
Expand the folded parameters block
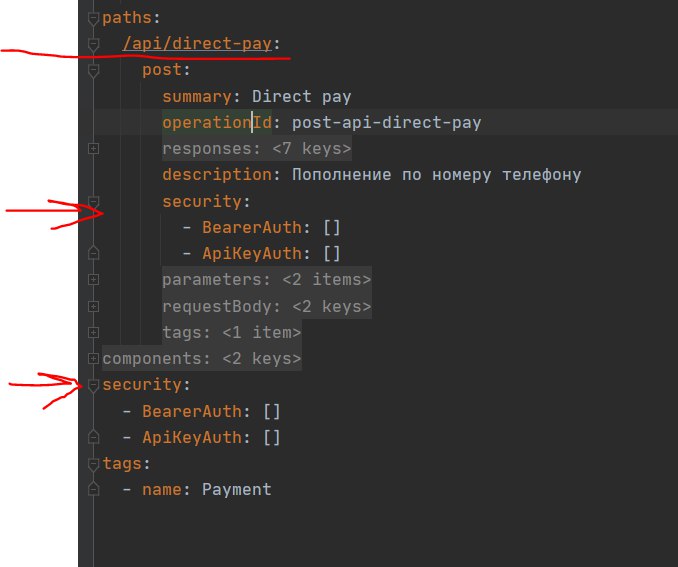93,280
